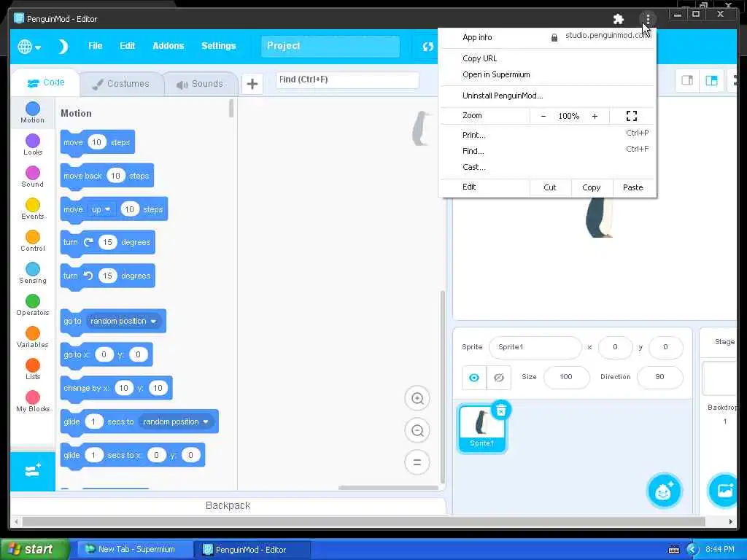Screen dimensions: 747x560
Task: Click the small stage layout icon
Action: click(x=687, y=80)
